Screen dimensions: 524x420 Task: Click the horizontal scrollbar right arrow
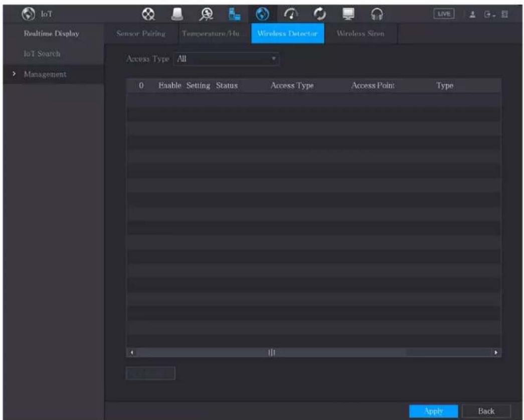click(x=495, y=352)
